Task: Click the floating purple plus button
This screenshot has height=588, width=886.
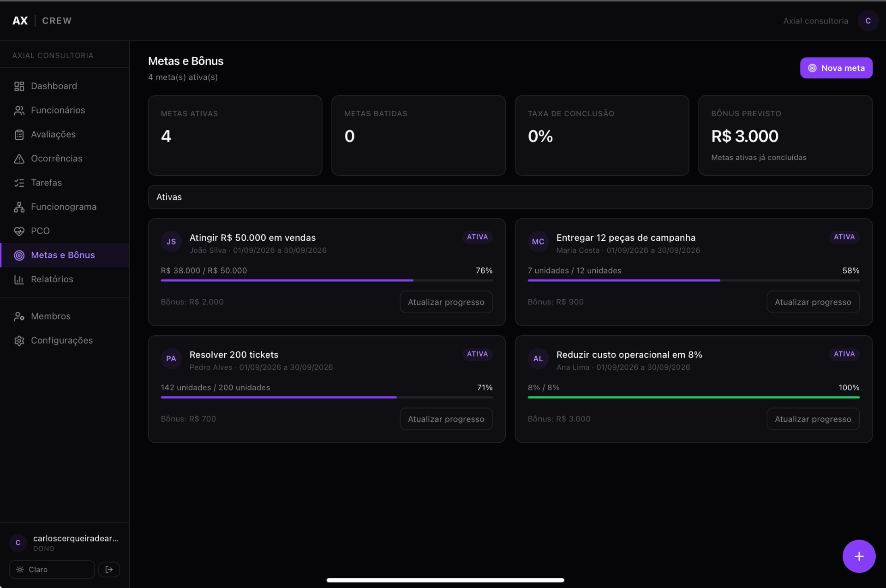Action: click(x=859, y=556)
